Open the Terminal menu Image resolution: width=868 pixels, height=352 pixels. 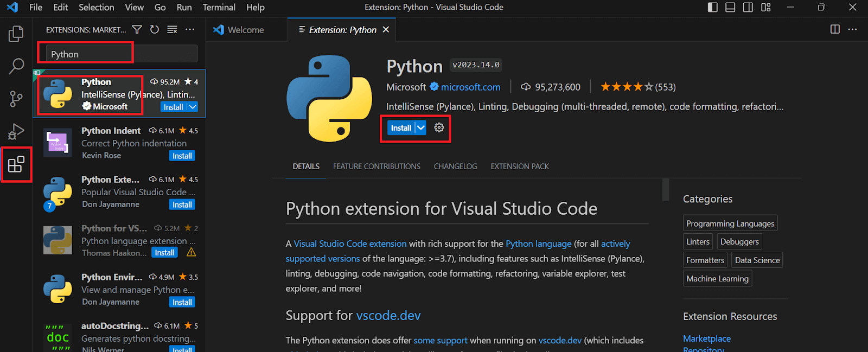tap(219, 7)
